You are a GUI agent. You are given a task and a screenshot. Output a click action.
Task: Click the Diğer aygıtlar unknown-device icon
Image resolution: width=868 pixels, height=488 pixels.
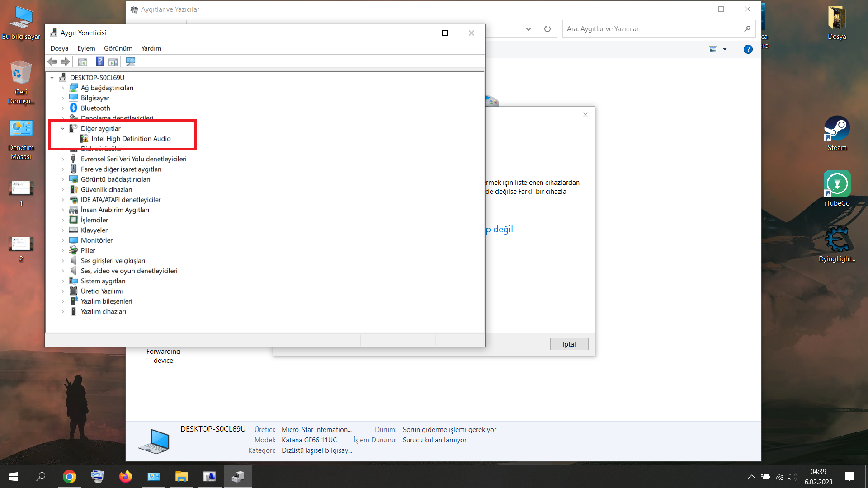(x=74, y=128)
